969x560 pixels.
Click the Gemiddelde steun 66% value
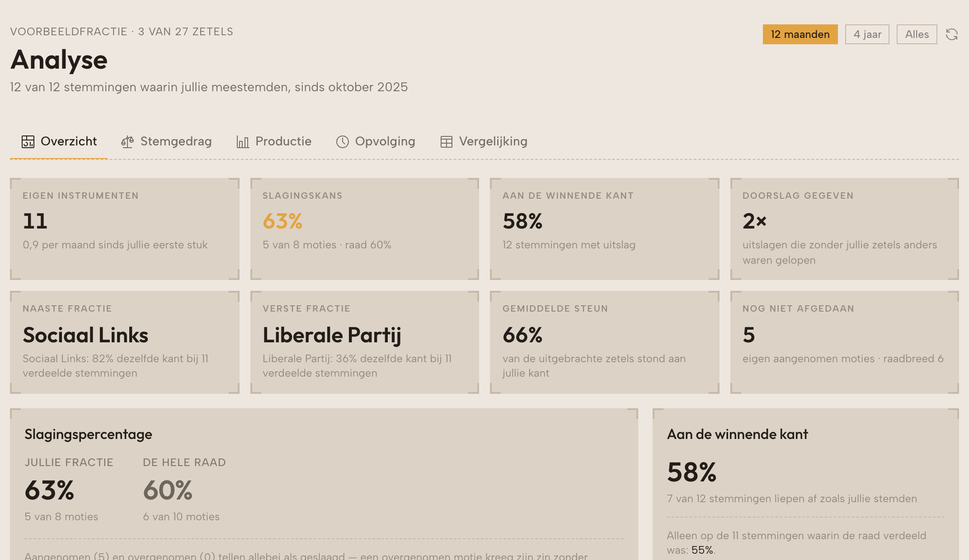[x=522, y=335]
